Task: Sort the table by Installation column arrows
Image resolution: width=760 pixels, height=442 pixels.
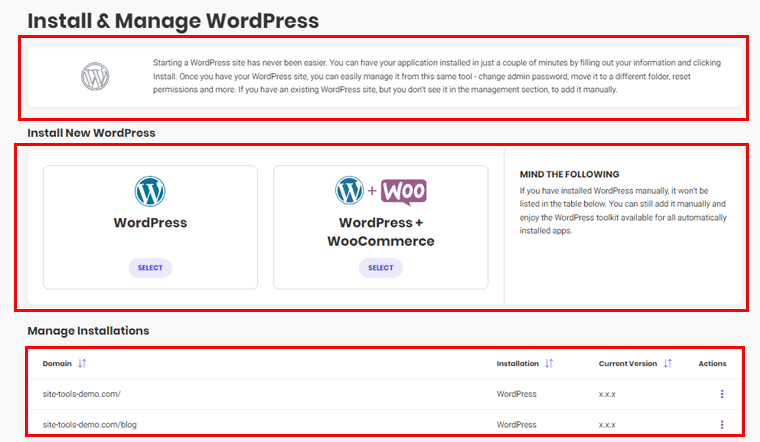Action: tap(549, 363)
